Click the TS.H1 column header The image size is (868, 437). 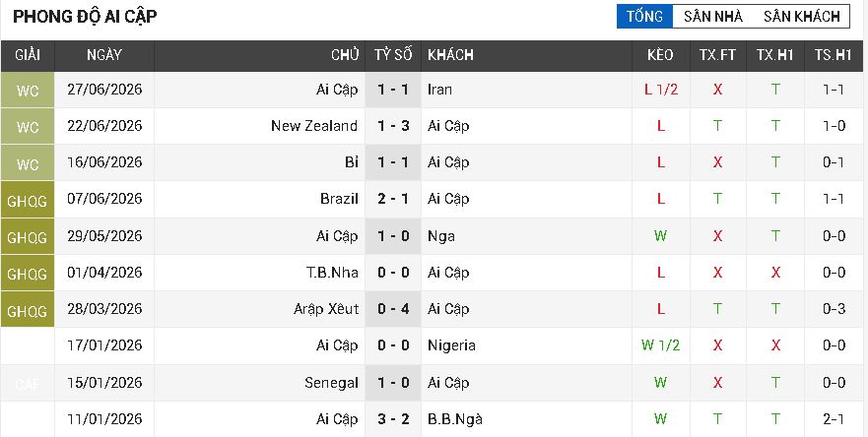tap(834, 55)
